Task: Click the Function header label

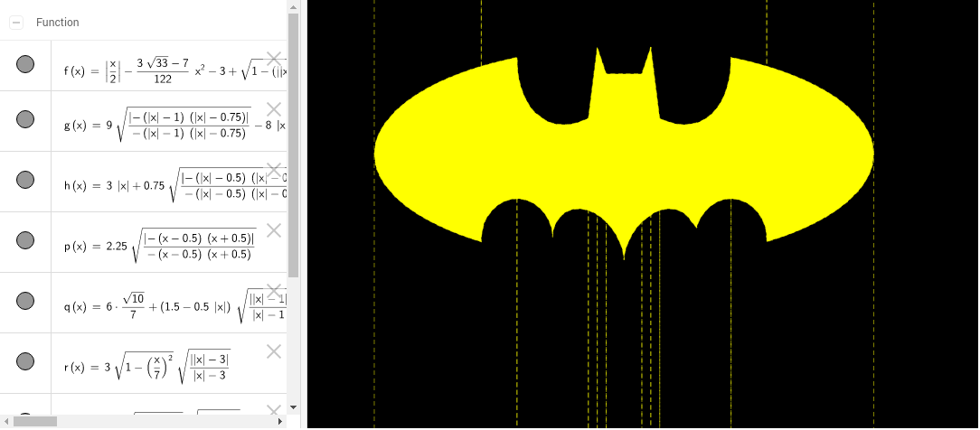Action: coord(58,23)
